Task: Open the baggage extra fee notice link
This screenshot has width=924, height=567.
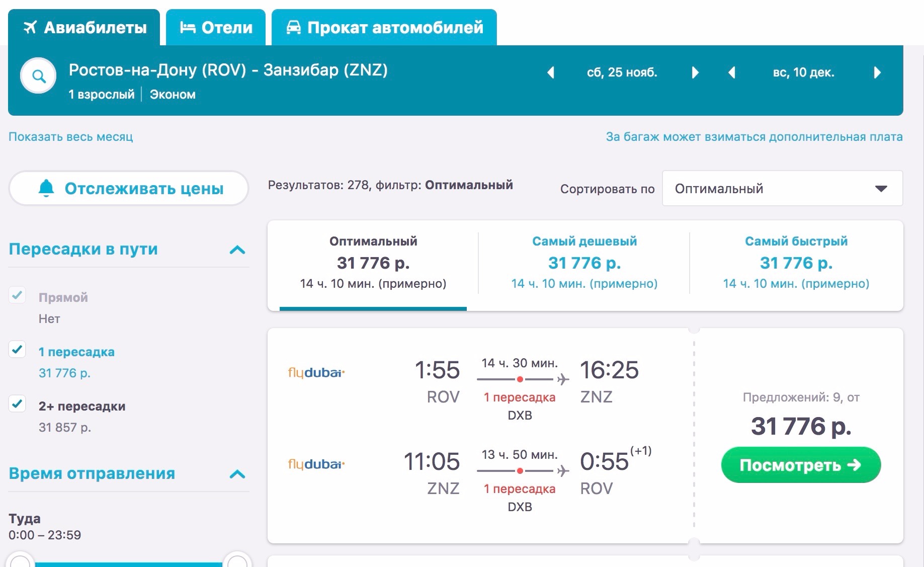Action: tap(754, 137)
